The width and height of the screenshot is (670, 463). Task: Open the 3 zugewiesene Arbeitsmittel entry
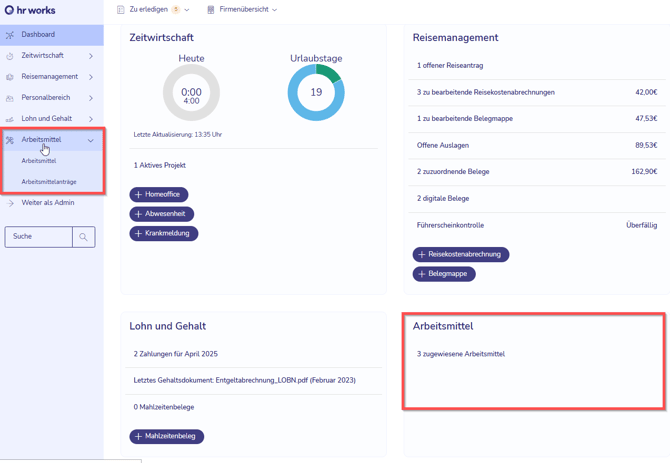461,354
